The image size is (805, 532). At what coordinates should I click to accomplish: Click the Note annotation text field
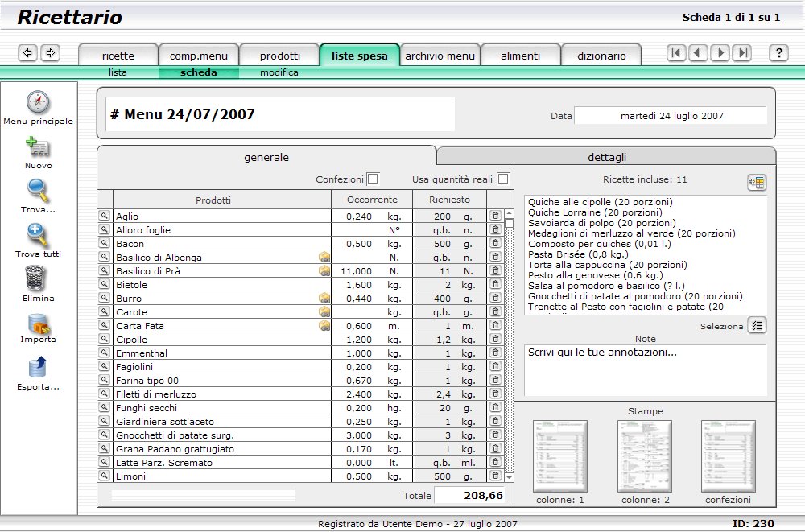pos(646,369)
